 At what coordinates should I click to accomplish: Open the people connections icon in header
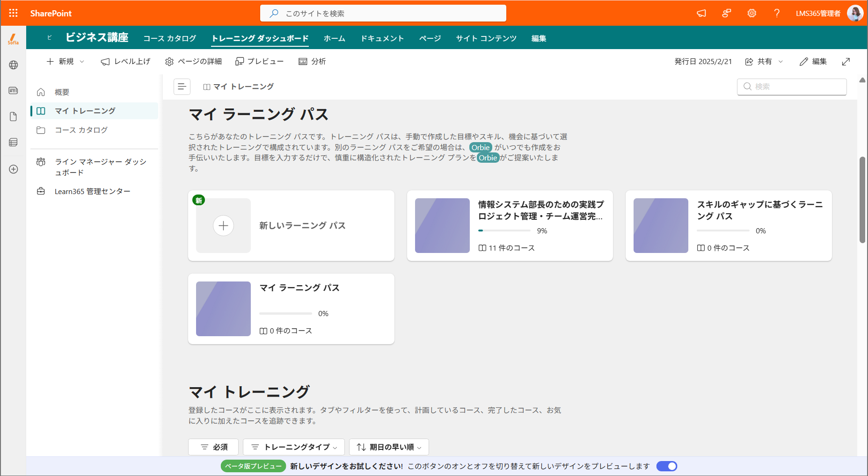click(x=726, y=13)
